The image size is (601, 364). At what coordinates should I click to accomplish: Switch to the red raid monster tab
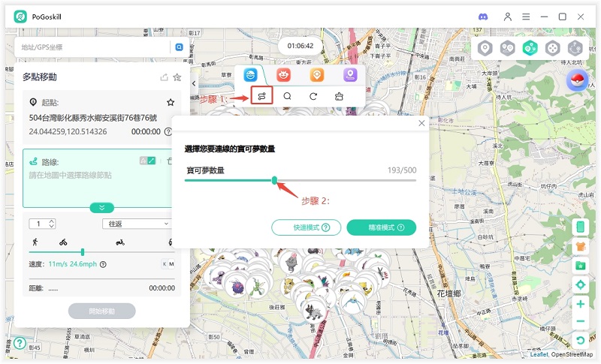(284, 74)
